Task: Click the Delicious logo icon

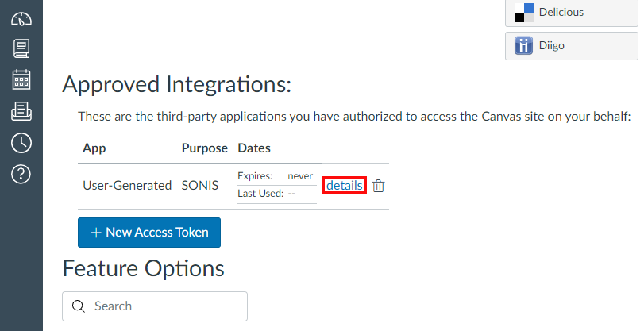Action: 523,13
